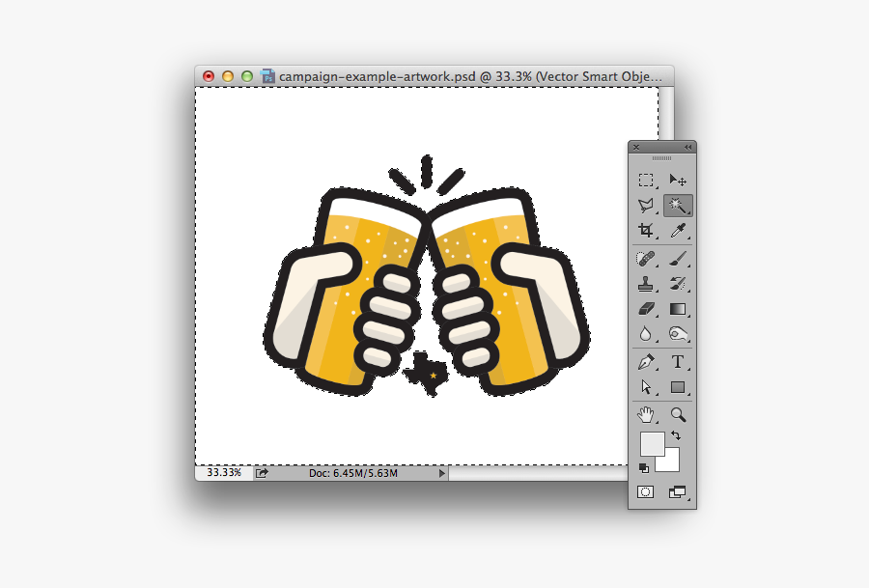Grab the Hand tool

point(645,414)
